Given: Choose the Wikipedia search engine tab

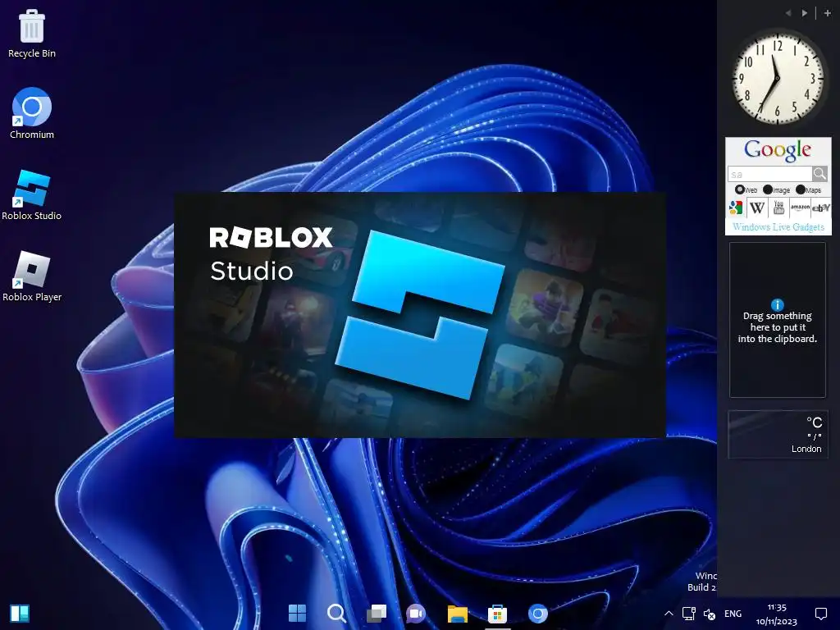Looking at the screenshot, I should coord(757,208).
